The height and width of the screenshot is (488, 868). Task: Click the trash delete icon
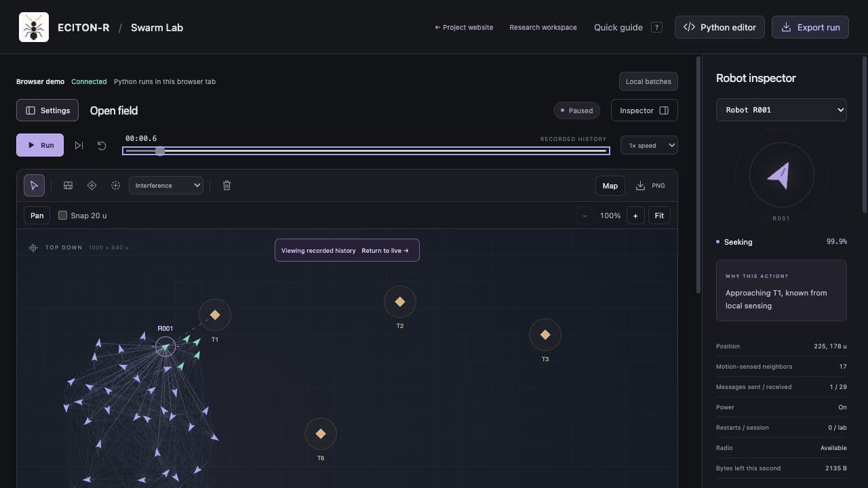click(227, 185)
